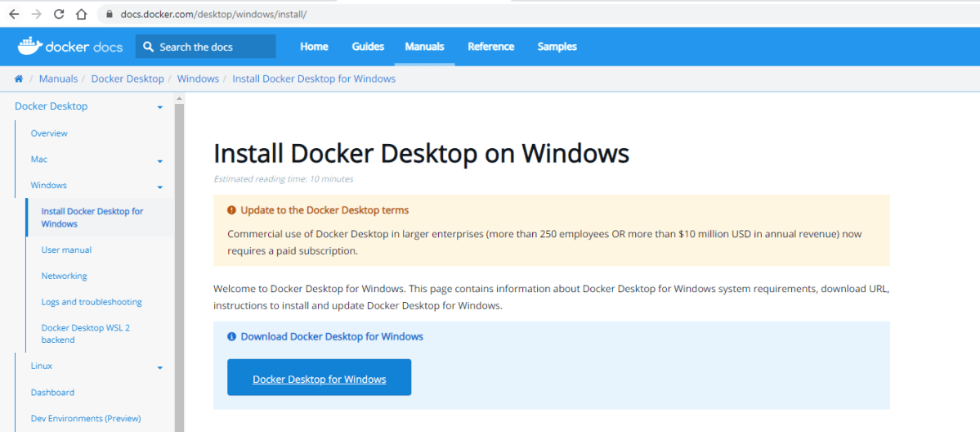Switch to the Reference tab
The width and height of the screenshot is (980, 432).
pyautogui.click(x=490, y=47)
